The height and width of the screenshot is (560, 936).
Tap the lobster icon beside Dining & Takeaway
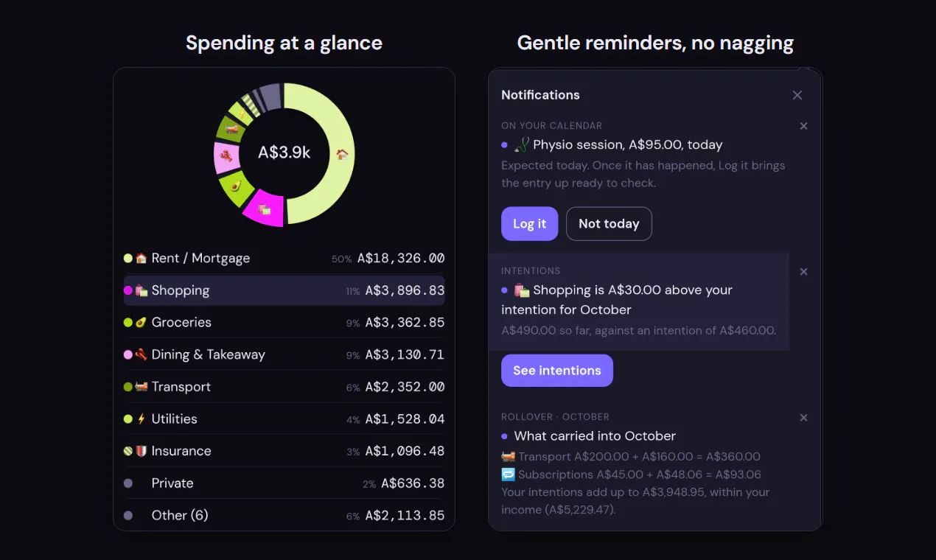coord(141,355)
